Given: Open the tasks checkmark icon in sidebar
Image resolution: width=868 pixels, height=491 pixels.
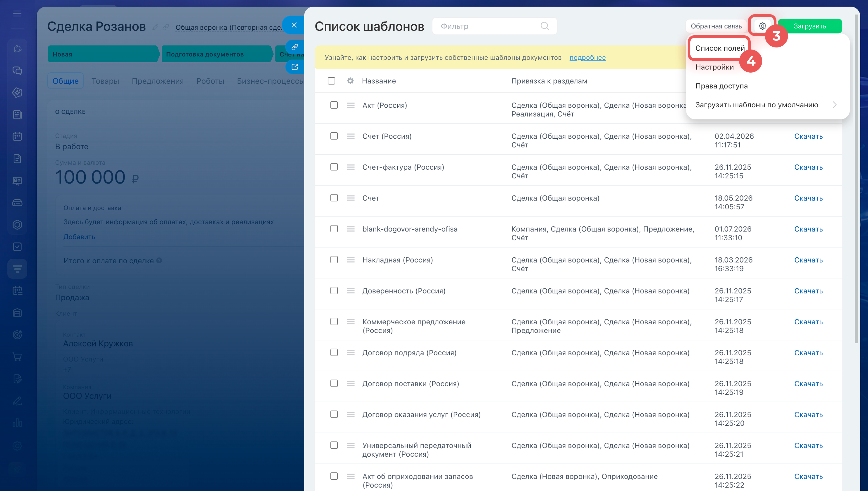Looking at the screenshot, I should pyautogui.click(x=17, y=246).
